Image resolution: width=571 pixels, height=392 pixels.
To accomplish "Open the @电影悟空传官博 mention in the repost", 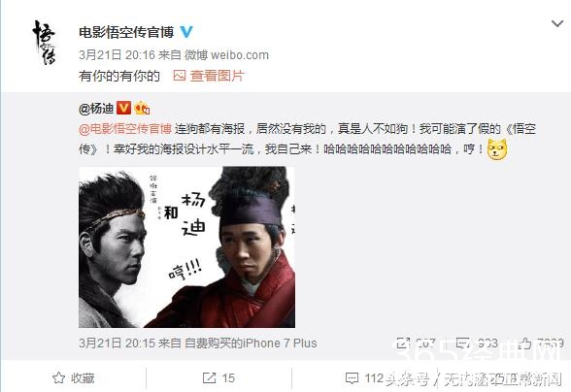I will coord(125,129).
